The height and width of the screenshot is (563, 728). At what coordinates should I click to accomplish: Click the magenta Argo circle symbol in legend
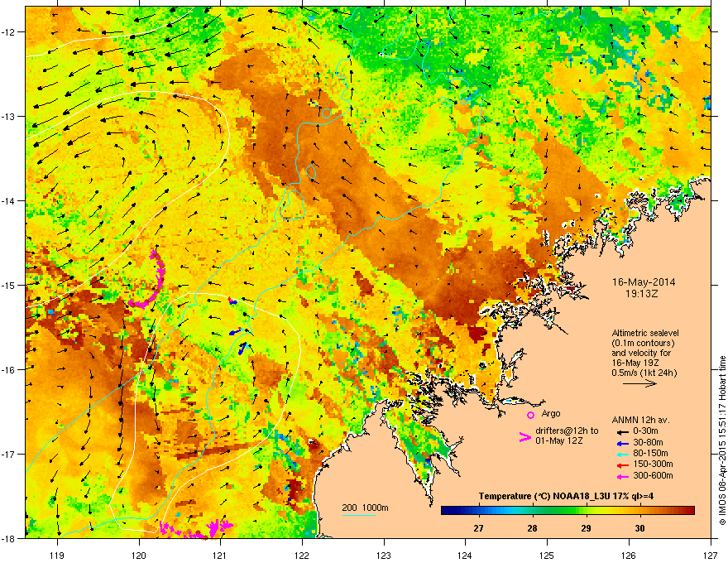pos(530,415)
